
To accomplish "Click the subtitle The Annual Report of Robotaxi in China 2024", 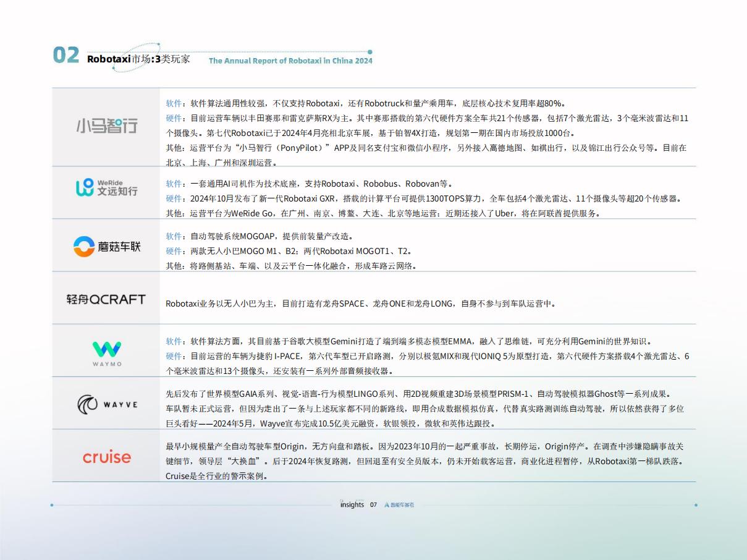I will 290,61.
